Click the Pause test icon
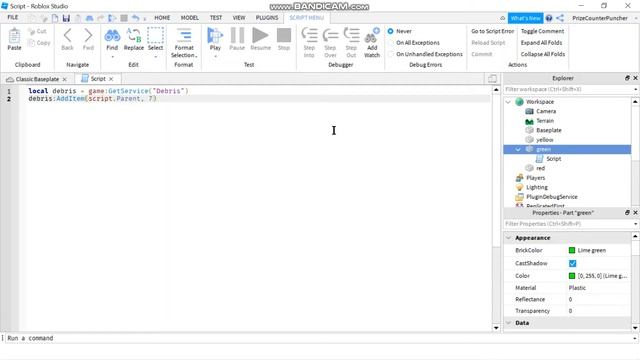640x360 pixels. 237,36
